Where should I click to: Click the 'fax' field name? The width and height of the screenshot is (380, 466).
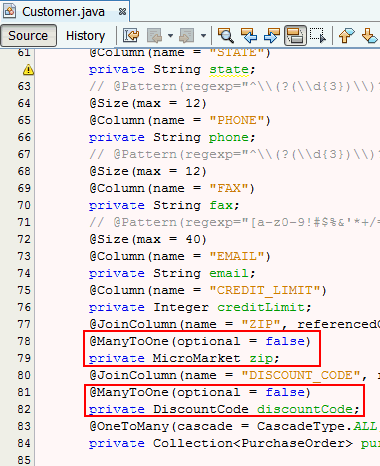tap(221, 205)
